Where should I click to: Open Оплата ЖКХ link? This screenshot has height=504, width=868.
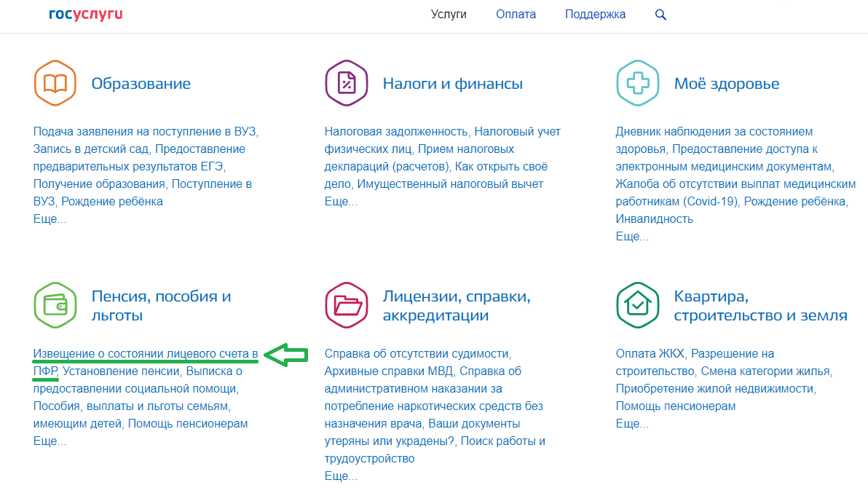[650, 354]
